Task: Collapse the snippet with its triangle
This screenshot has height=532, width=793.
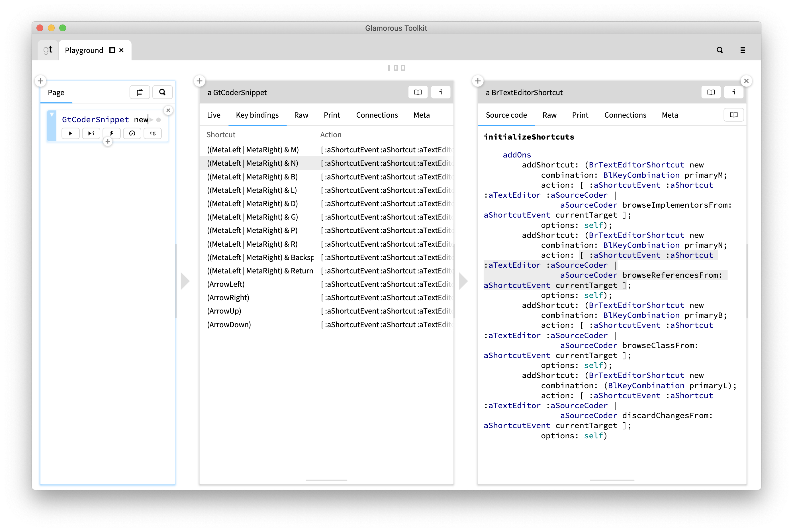Action: click(52, 115)
